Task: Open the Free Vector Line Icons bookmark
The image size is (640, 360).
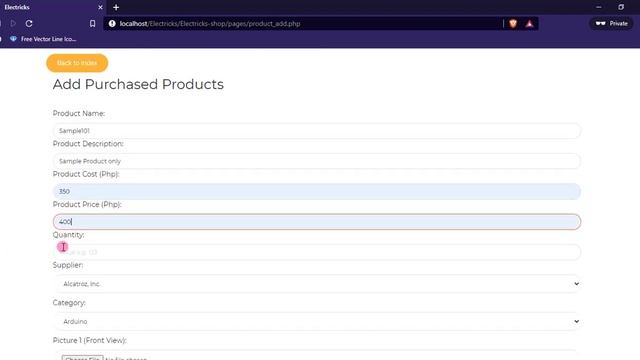Action: click(43, 39)
